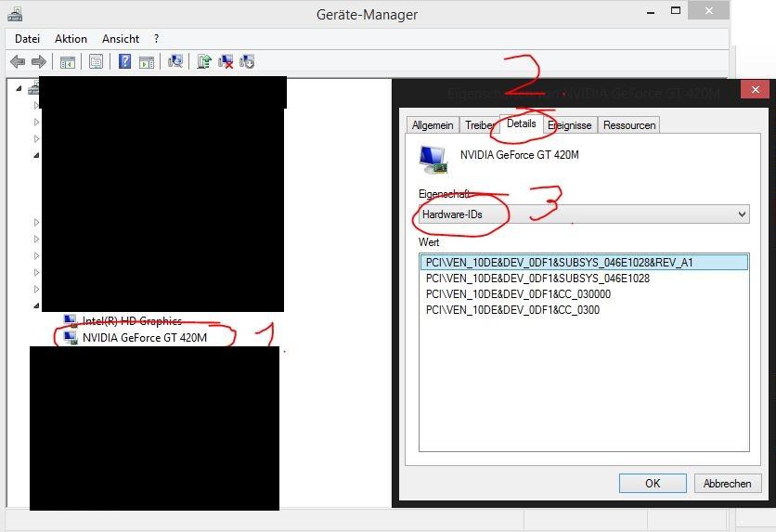The width and height of the screenshot is (776, 532).
Task: Select hardware ID ending with CC_030000
Action: point(518,294)
